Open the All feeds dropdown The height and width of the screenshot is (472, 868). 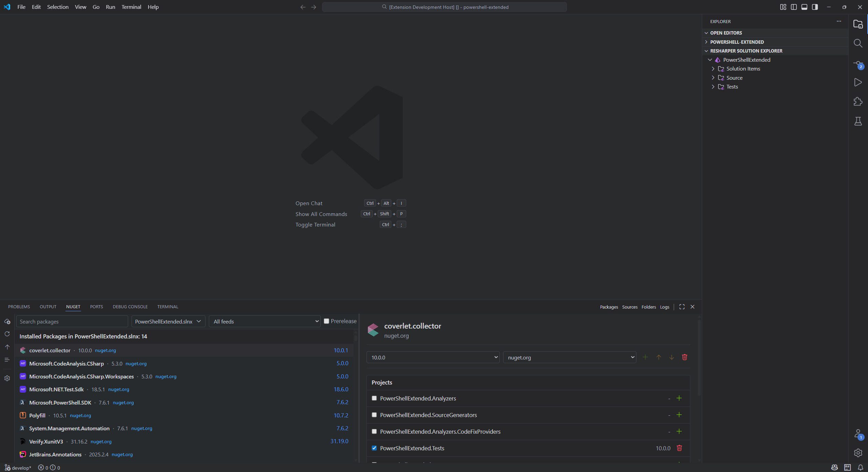coord(265,321)
